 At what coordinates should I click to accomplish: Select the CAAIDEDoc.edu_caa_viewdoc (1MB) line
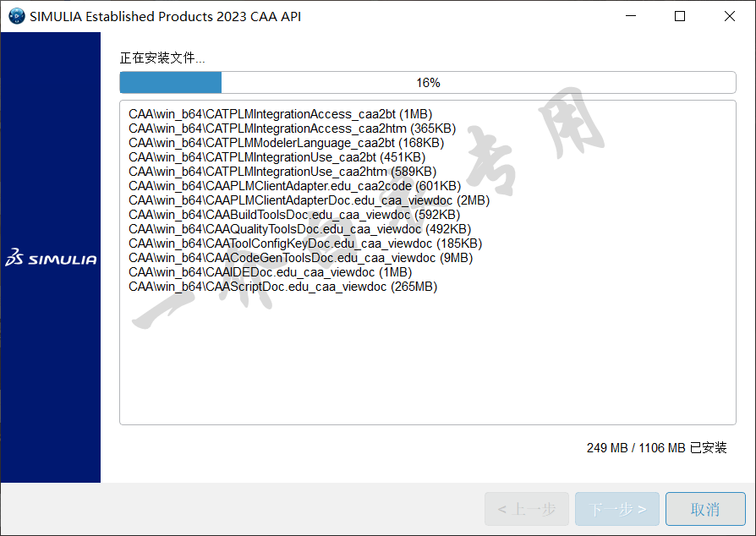(x=270, y=272)
